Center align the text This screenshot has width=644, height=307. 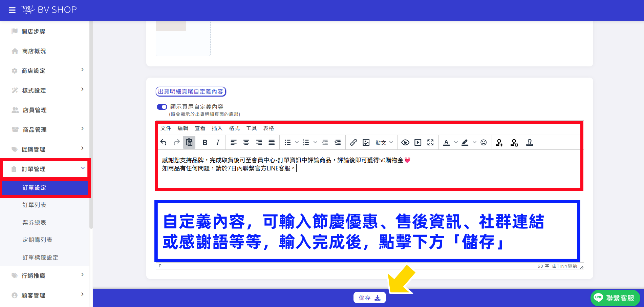[x=246, y=142]
